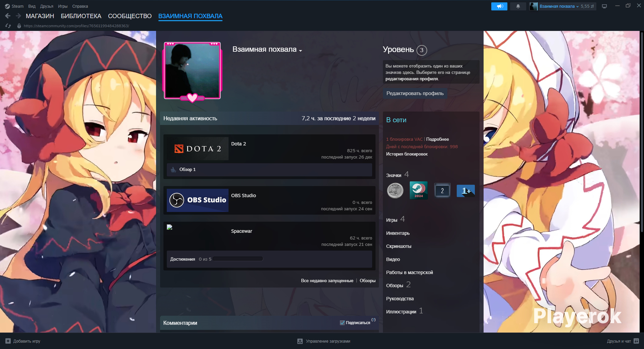The height and width of the screenshot is (349, 644).
Task: Click the page vertical scrollbar
Action: [642, 133]
